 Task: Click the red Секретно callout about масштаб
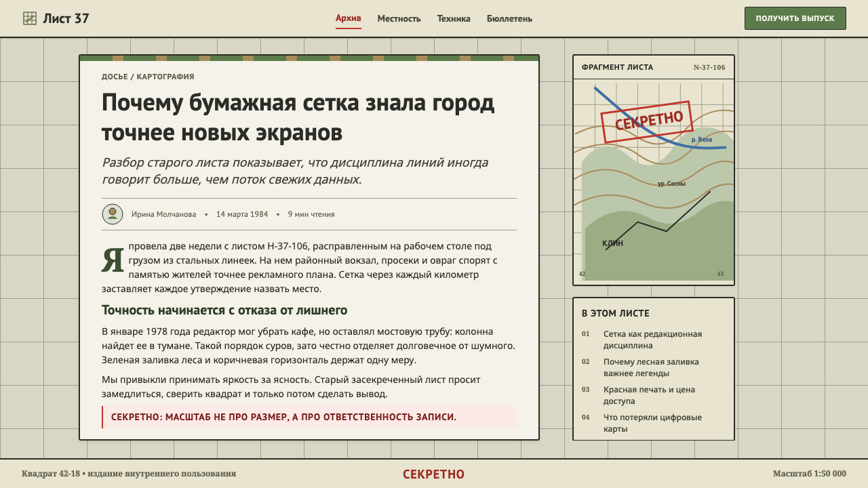(309, 417)
